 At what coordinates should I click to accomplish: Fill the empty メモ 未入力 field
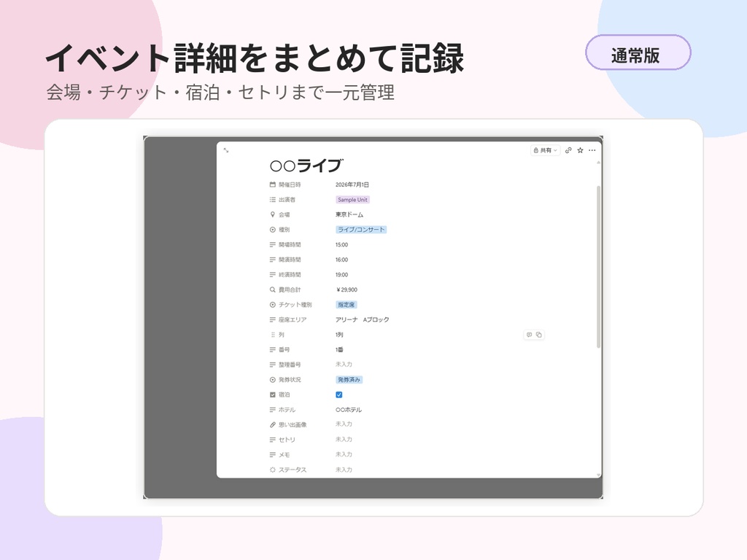coord(344,454)
